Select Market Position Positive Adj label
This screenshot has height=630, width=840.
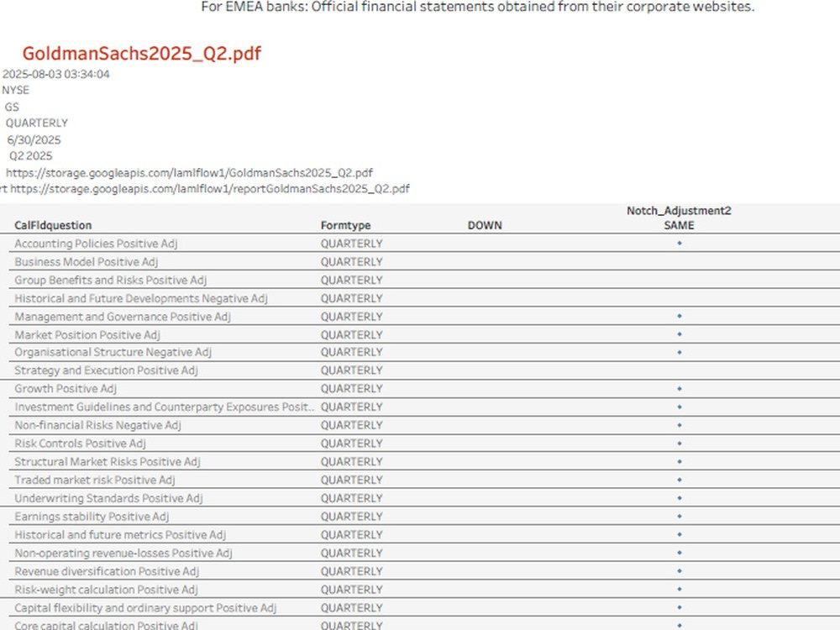pyautogui.click(x=87, y=335)
